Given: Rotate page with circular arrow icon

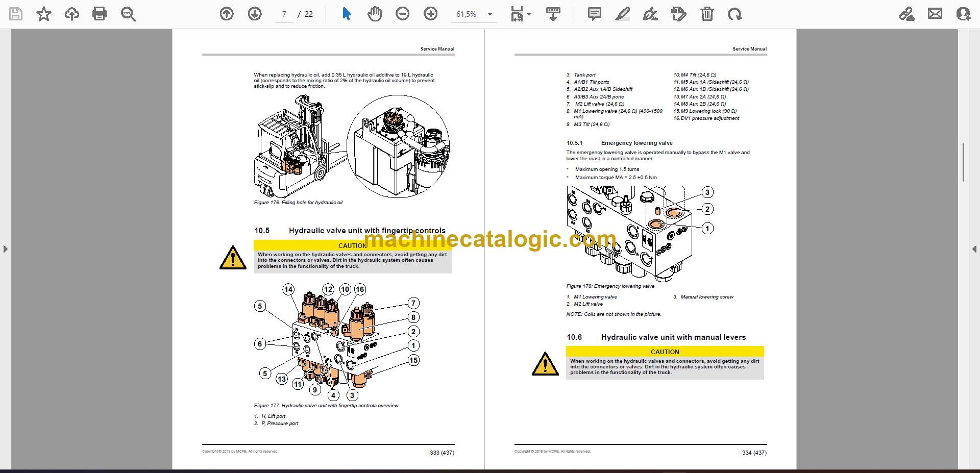Looking at the screenshot, I should coord(735,14).
